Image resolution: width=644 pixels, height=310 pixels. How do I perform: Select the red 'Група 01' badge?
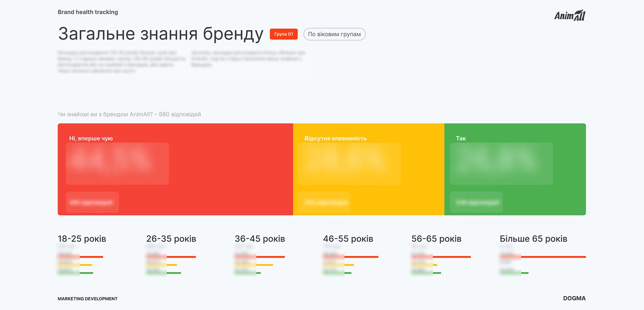click(x=284, y=34)
